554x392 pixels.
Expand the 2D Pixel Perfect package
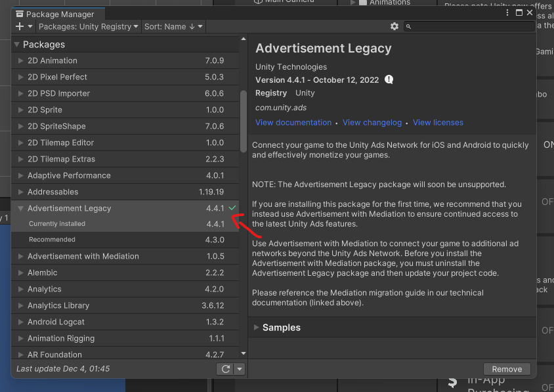click(x=20, y=77)
